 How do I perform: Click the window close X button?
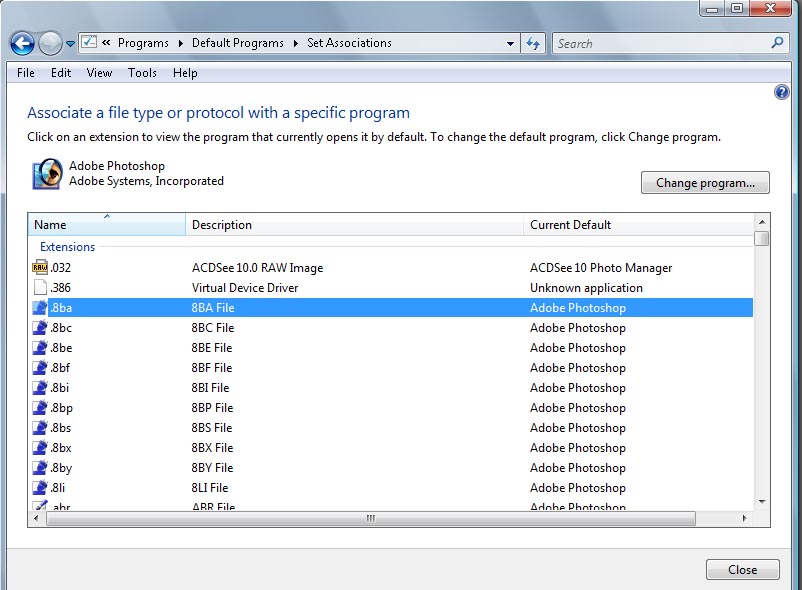point(770,8)
